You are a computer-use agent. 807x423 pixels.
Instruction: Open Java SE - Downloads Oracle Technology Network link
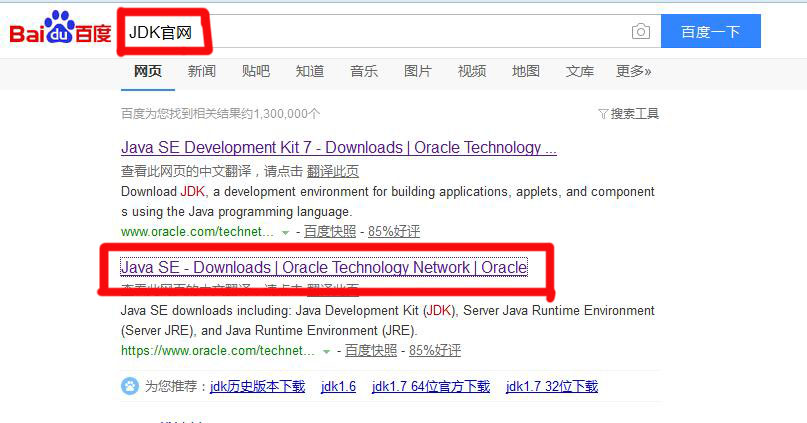pyautogui.click(x=324, y=268)
